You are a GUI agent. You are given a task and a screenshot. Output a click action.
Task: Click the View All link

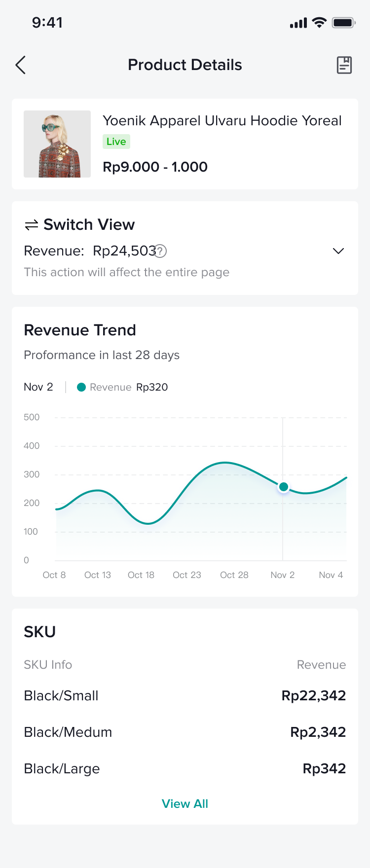(x=185, y=804)
